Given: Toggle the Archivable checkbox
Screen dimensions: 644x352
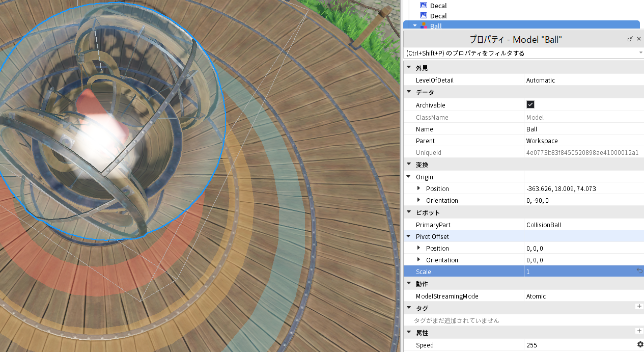Looking at the screenshot, I should (x=530, y=104).
